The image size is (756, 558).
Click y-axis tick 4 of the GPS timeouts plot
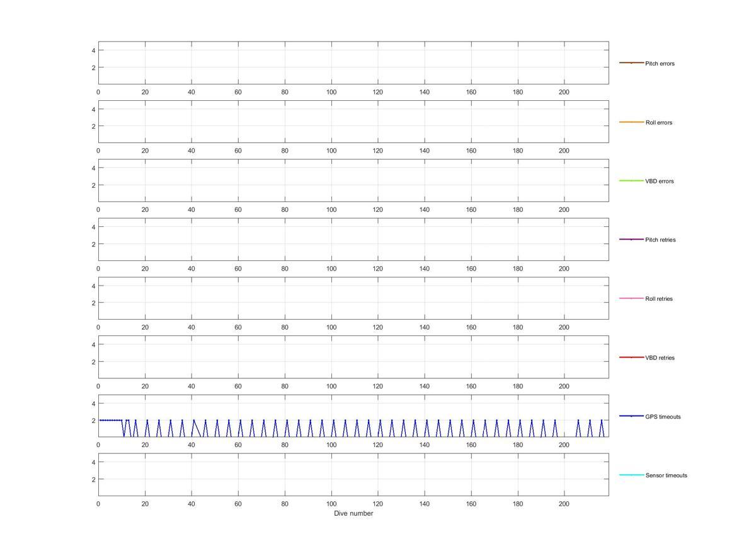pos(93,403)
